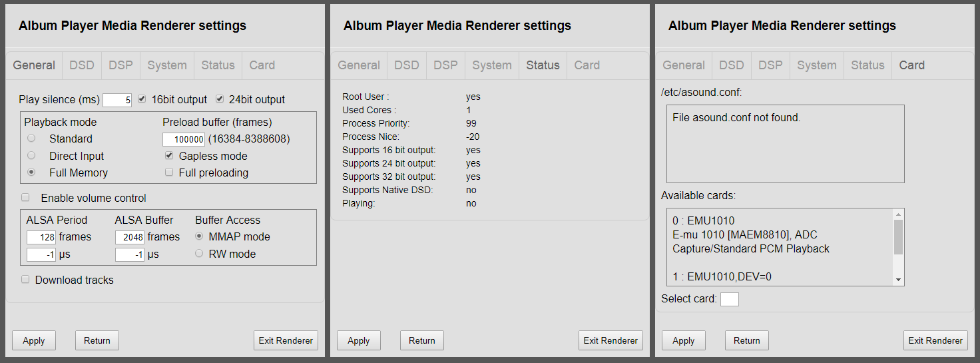Choose Direct Input playback mode

click(31, 155)
